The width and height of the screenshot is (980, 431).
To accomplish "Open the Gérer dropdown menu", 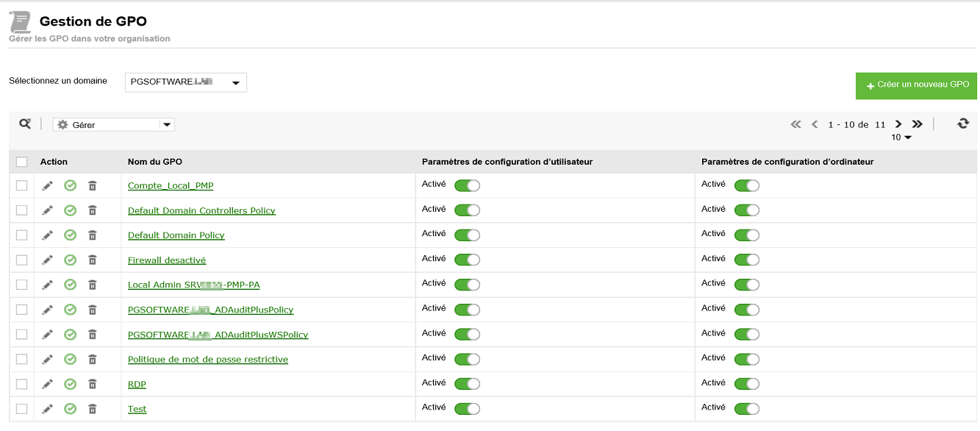I will click(114, 125).
